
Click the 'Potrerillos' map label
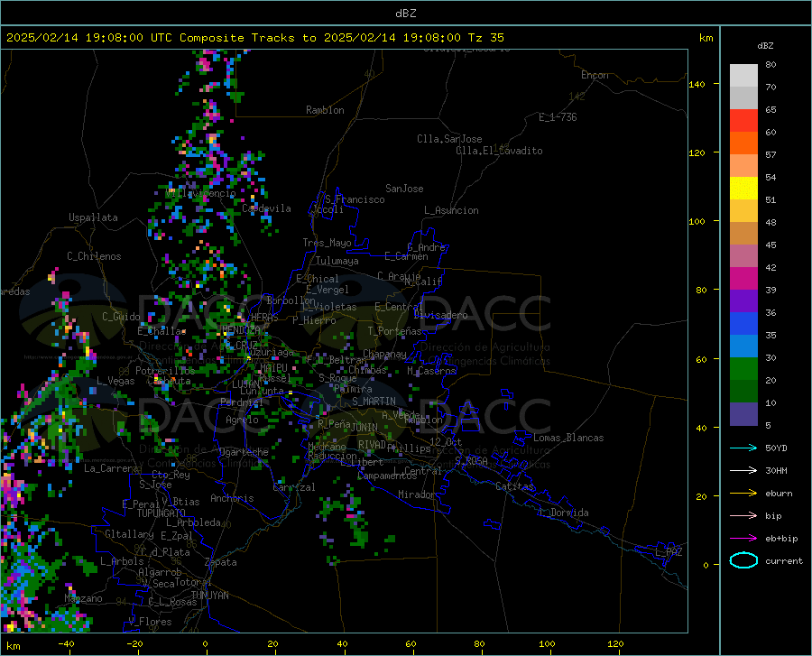(x=165, y=371)
